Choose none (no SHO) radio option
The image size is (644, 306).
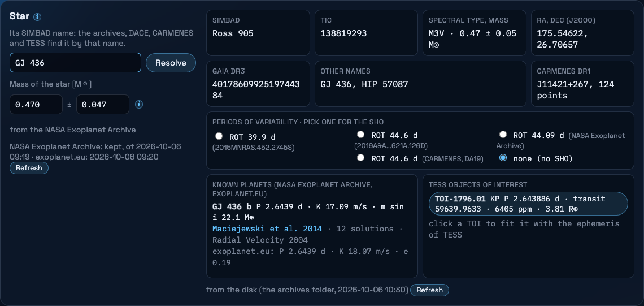click(503, 158)
